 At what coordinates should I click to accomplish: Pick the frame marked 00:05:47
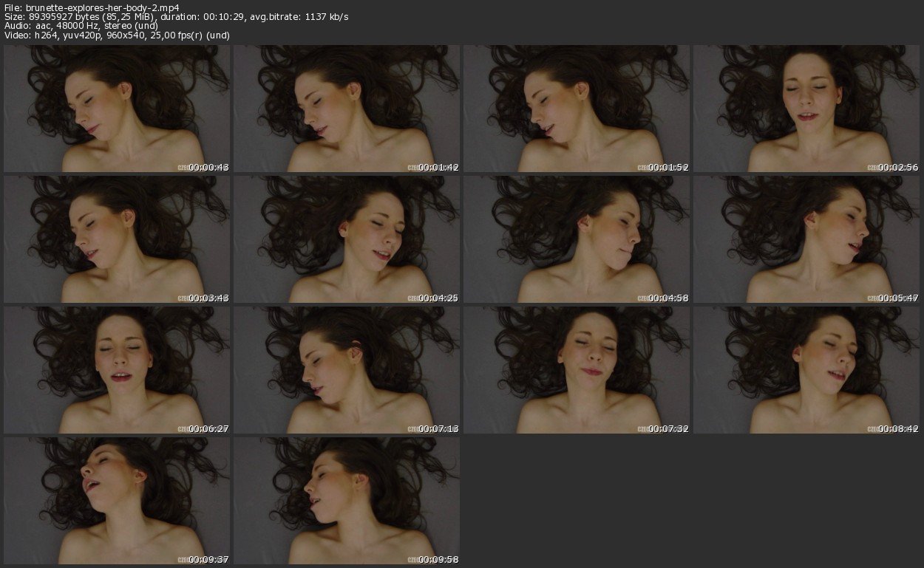(x=806, y=239)
